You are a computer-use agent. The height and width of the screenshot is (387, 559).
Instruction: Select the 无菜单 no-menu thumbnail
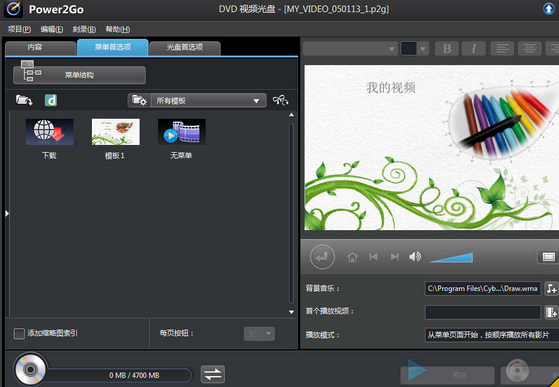point(182,132)
